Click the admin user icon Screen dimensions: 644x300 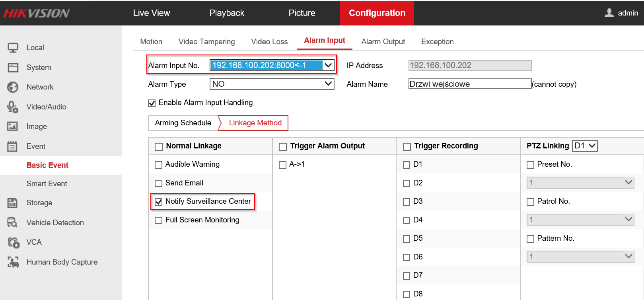point(609,13)
